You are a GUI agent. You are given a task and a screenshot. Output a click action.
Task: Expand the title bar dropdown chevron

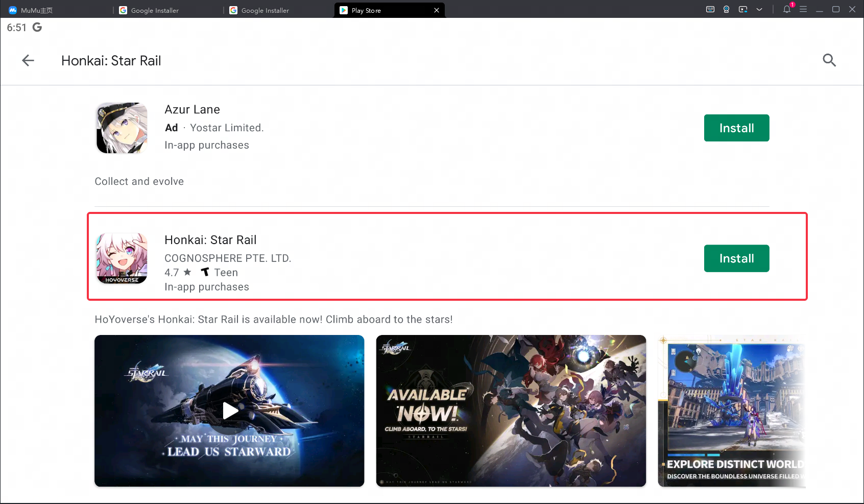click(759, 9)
